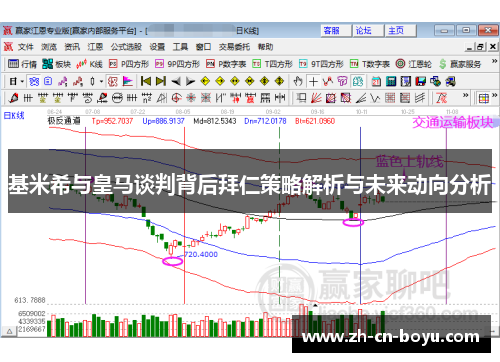This screenshot has width=500, height=362.
Task: Open the 9T四方形 tool
Action: coord(321,64)
